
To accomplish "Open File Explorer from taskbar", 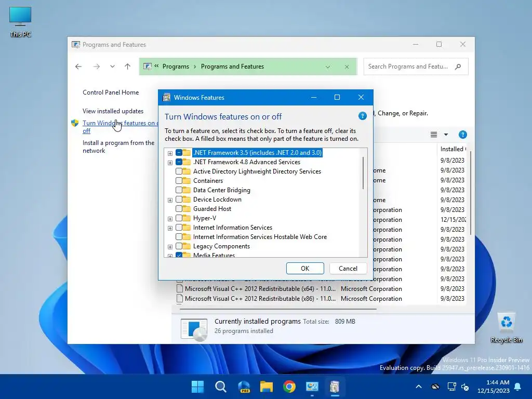I will click(x=267, y=387).
